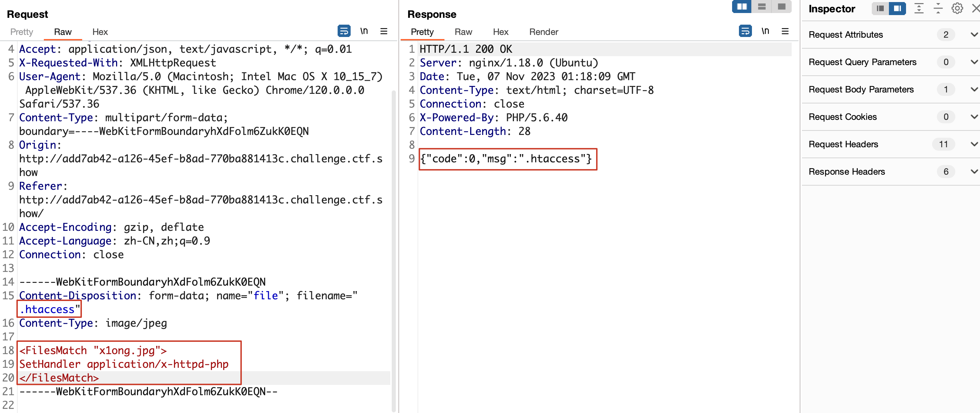This screenshot has height=413, width=980.
Task: Select tabbed single-pane layout view icon
Action: [x=781, y=7]
